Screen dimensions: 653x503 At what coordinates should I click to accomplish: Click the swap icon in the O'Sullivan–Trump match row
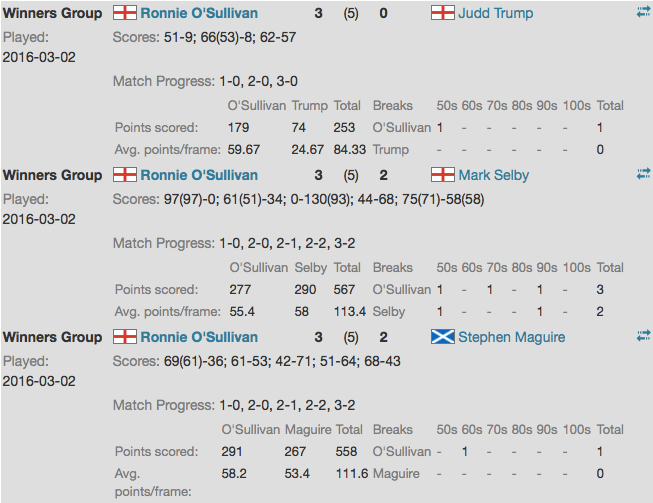tap(643, 12)
